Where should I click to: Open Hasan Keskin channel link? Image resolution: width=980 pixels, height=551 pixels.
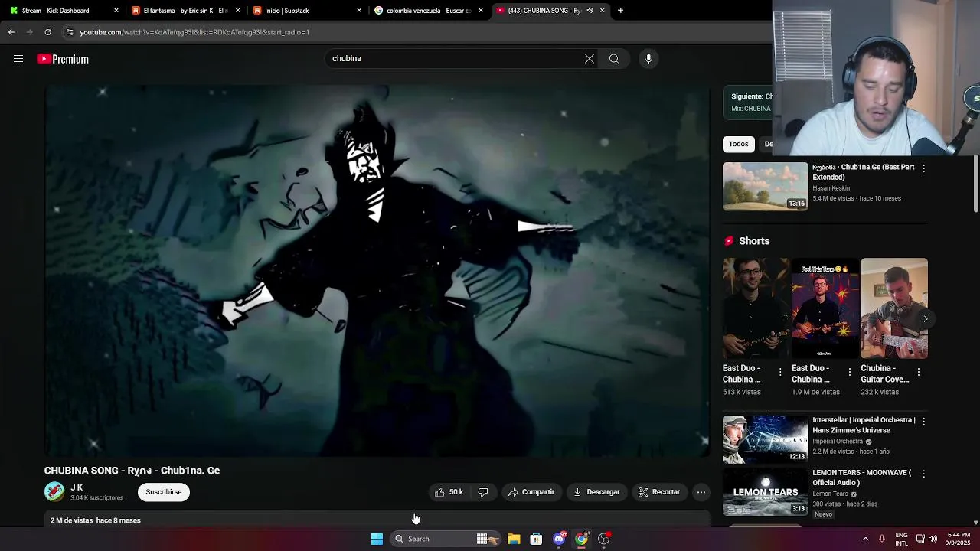[x=831, y=188]
